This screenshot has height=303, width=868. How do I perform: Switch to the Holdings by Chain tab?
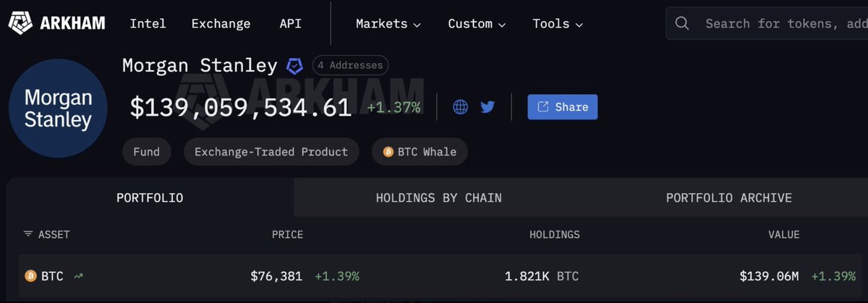click(x=438, y=197)
